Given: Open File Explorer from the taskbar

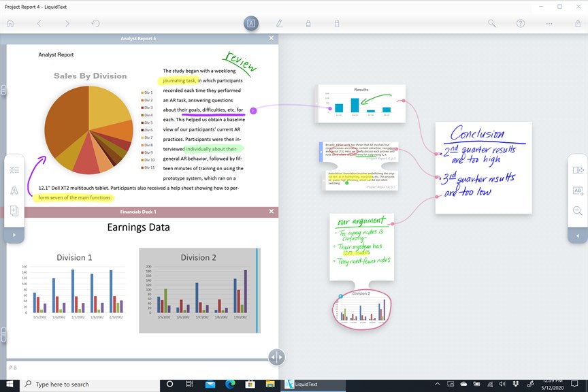Looking at the screenshot, I should click(x=270, y=384).
